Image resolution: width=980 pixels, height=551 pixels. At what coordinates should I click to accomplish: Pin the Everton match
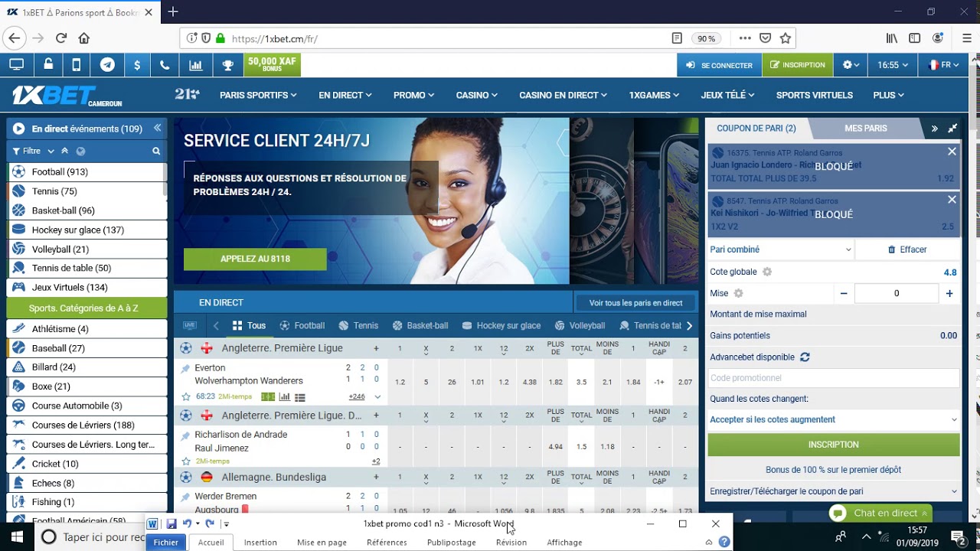point(185,368)
